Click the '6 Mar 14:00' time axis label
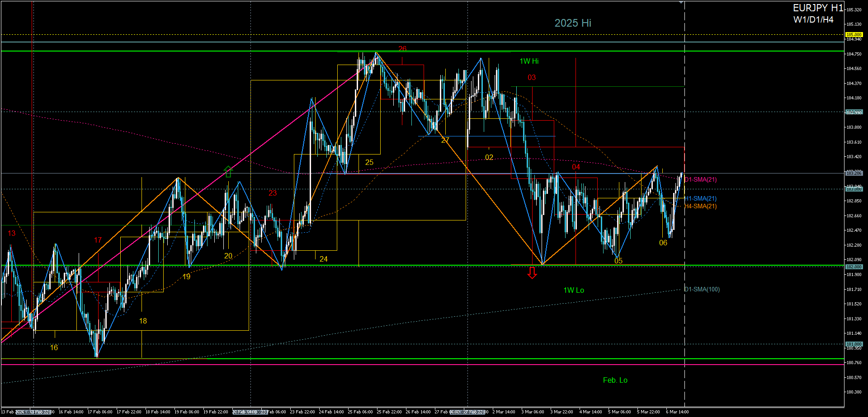The image size is (868, 417). pyautogui.click(x=677, y=412)
